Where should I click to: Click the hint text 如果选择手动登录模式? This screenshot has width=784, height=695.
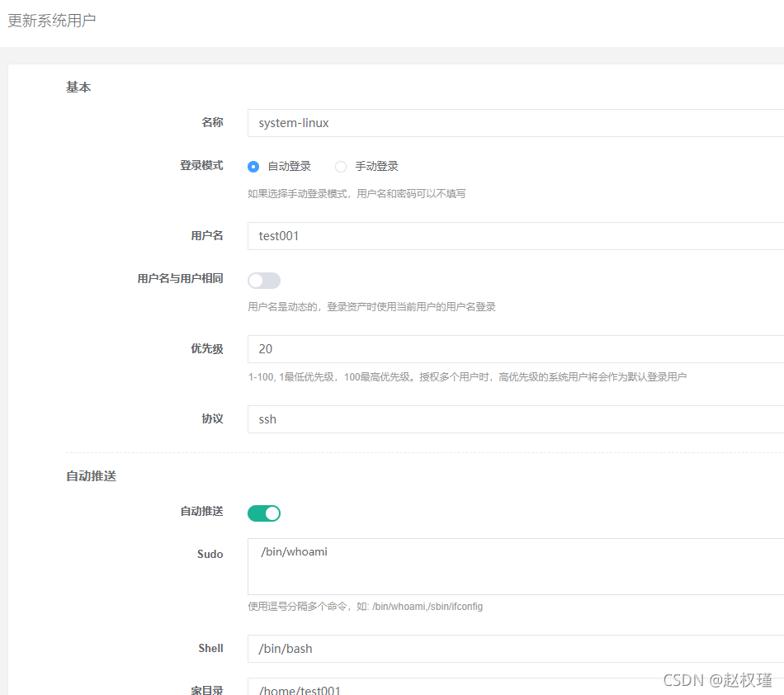[357, 193]
